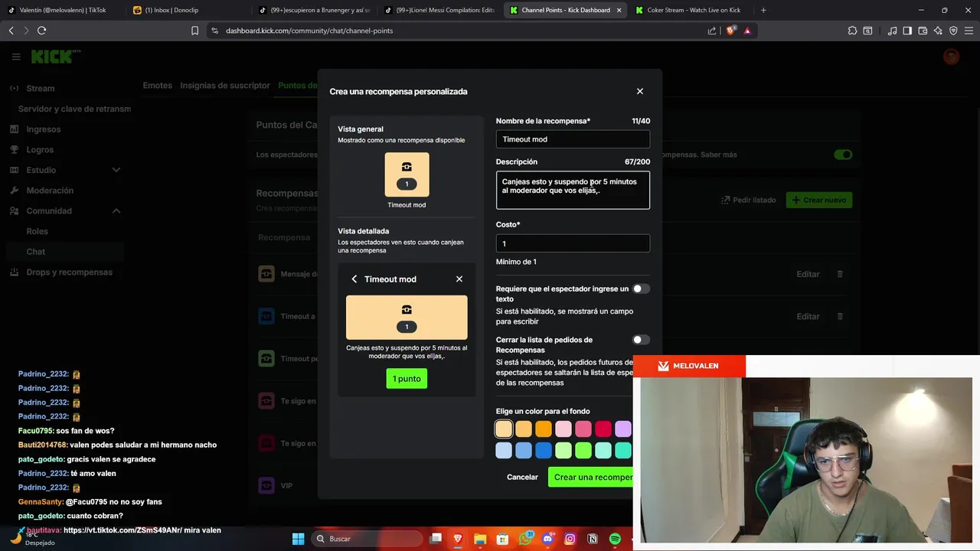Select the pale green background color

tap(563, 451)
